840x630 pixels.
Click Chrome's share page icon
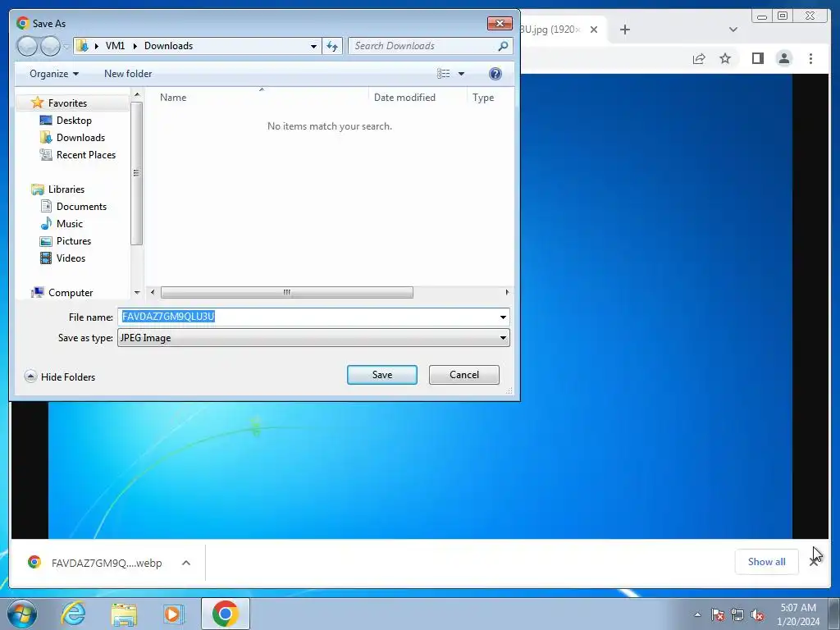[699, 58]
